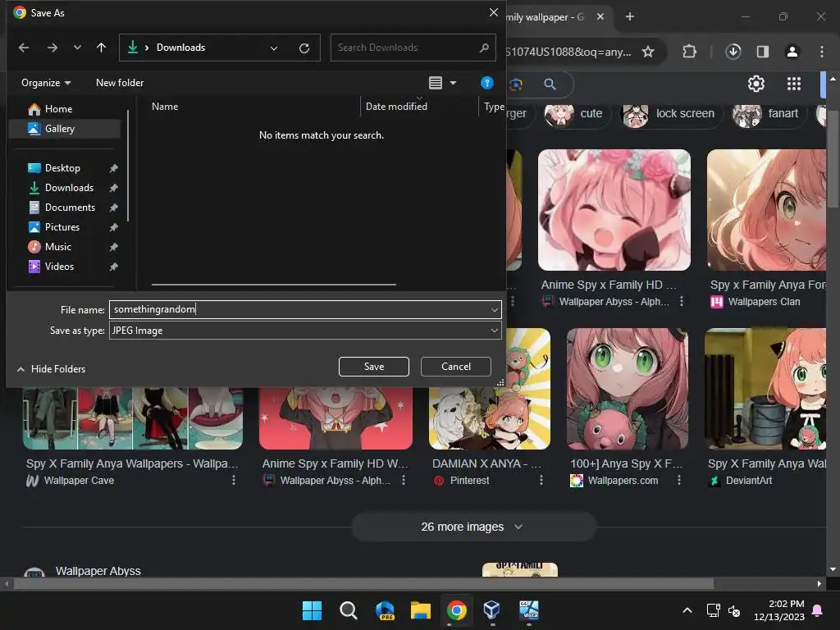Open Wallpaper Cave source link
The height and width of the screenshot is (630, 840).
pyautogui.click(x=80, y=481)
